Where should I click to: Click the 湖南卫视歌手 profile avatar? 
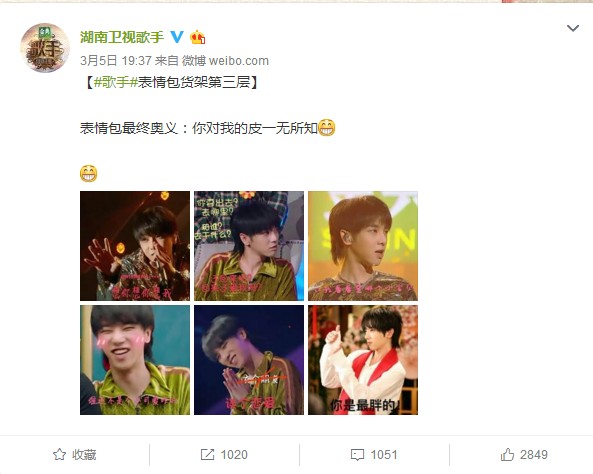pos(45,48)
